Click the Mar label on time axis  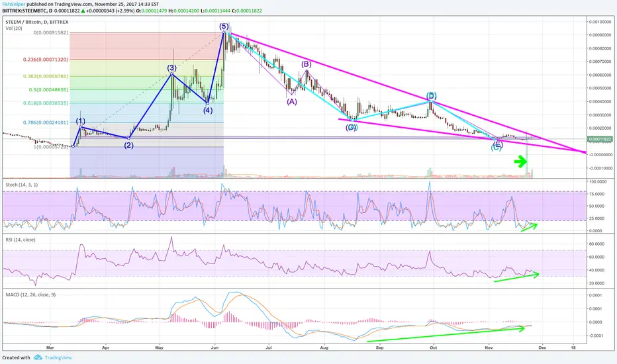coord(50,347)
